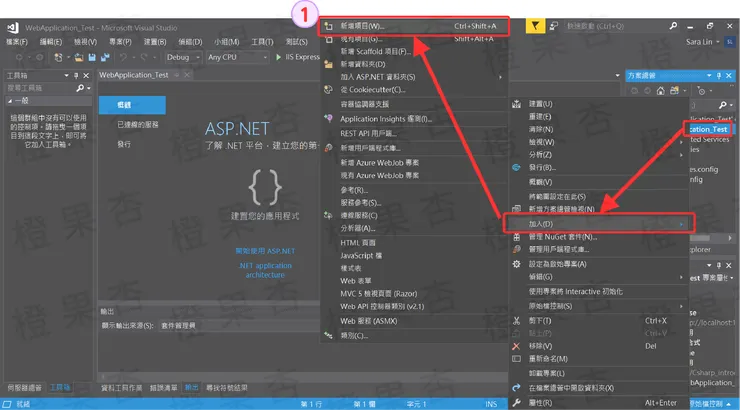The width and height of the screenshot is (740, 410).
Task: Click the Solution Explorer search magnifier icon
Action: [723, 105]
